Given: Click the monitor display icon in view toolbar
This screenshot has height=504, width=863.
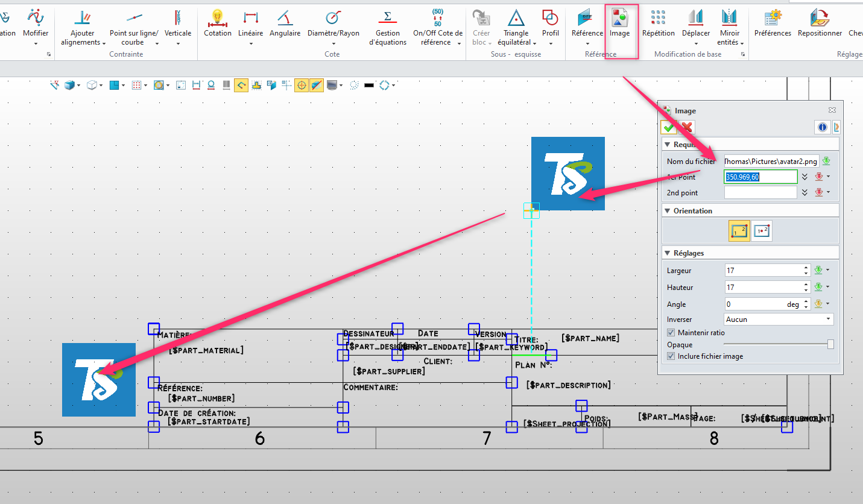Looking at the screenshot, I should [x=332, y=86].
